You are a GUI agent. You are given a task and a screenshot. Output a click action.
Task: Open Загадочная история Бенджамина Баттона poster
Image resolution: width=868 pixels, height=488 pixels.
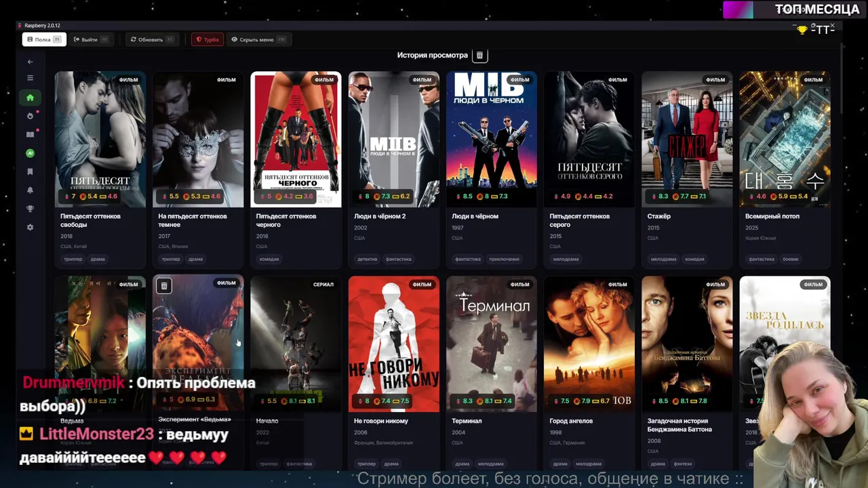tap(687, 344)
